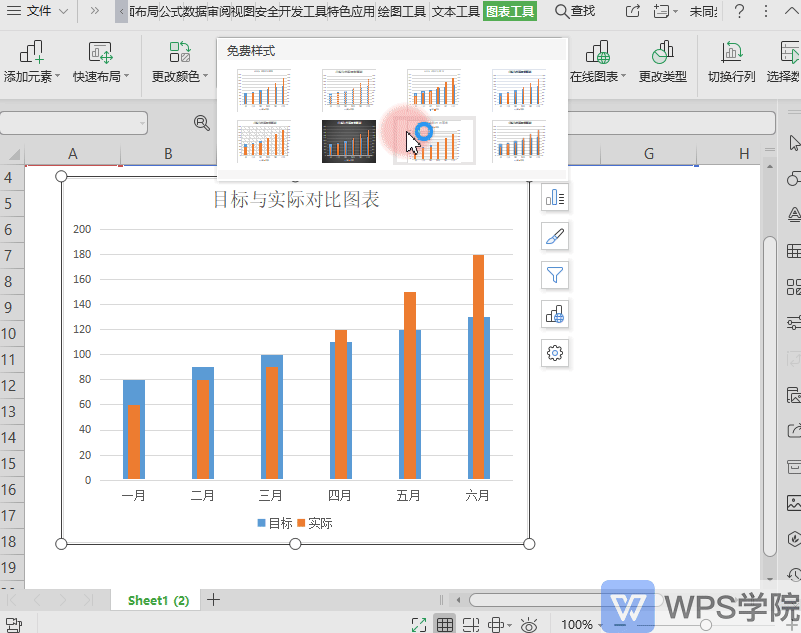Toggle full screen view in status bar

419,624
